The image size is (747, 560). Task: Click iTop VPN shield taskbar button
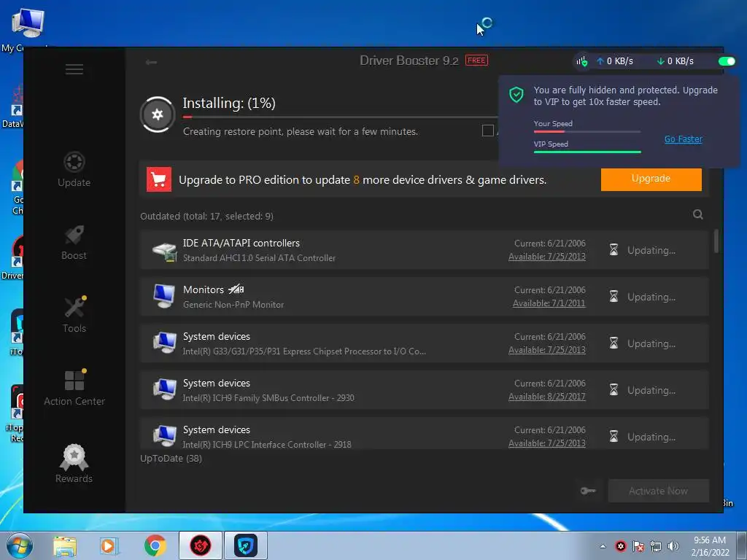click(x=246, y=545)
